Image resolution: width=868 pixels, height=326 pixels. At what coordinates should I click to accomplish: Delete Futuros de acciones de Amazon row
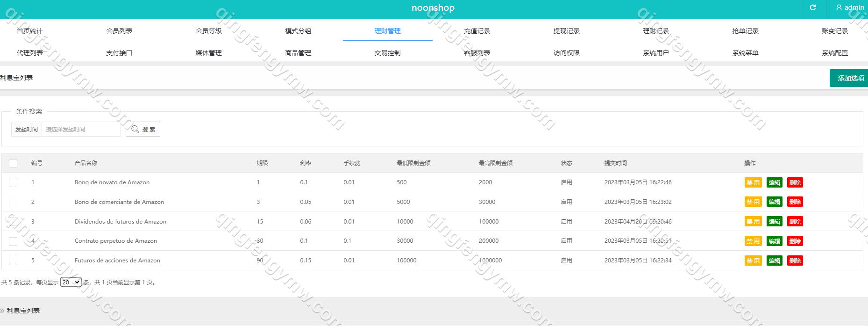[x=795, y=261]
